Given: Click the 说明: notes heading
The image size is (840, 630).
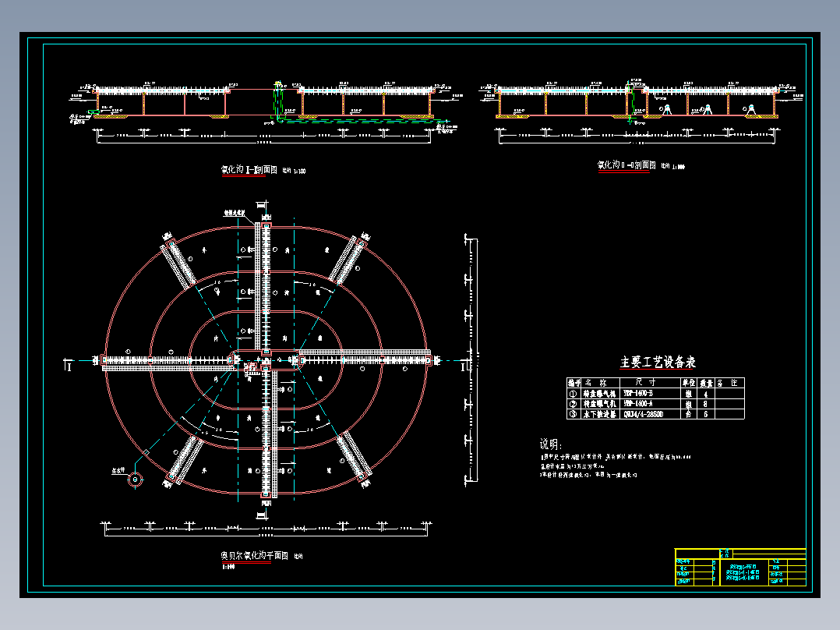Looking at the screenshot, I should pos(551,444).
